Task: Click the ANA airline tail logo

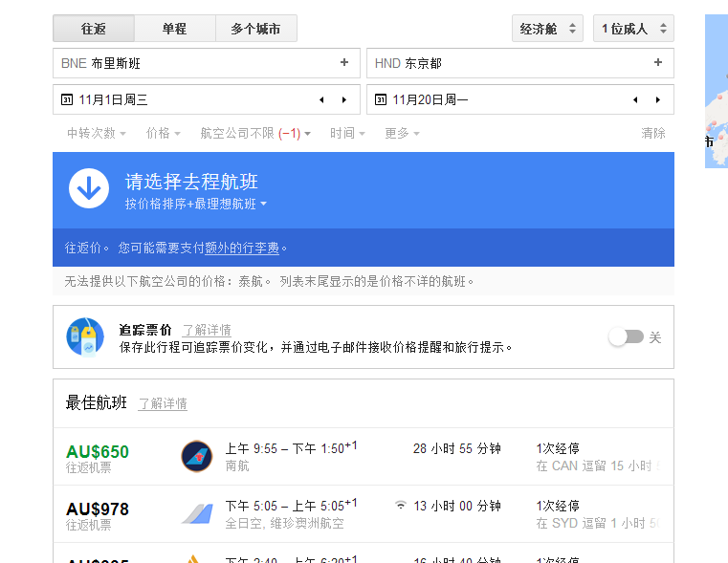Action: [x=197, y=513]
